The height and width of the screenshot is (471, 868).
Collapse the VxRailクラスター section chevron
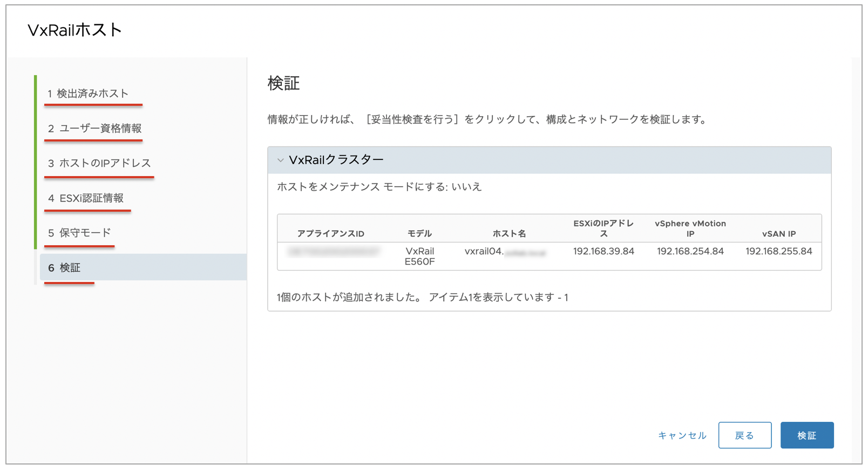(281, 160)
